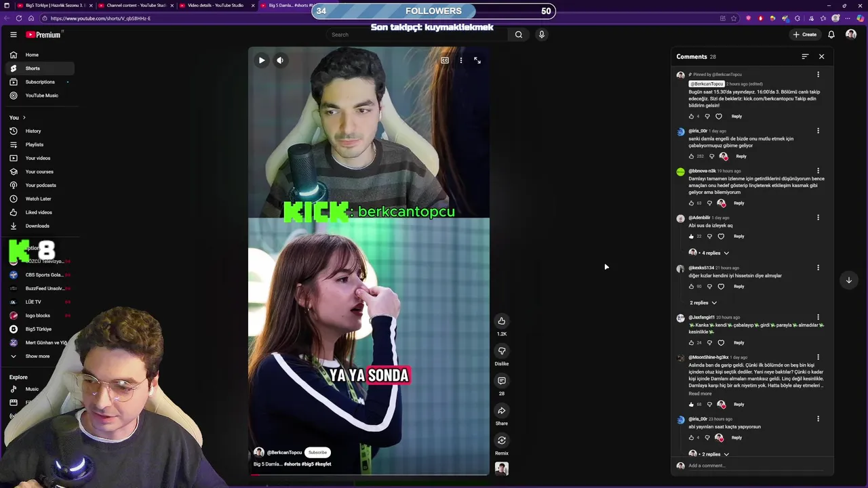The image size is (868, 488).
Task: Subscribe to @BerkcanTopcu on the Short
Action: [317, 452]
